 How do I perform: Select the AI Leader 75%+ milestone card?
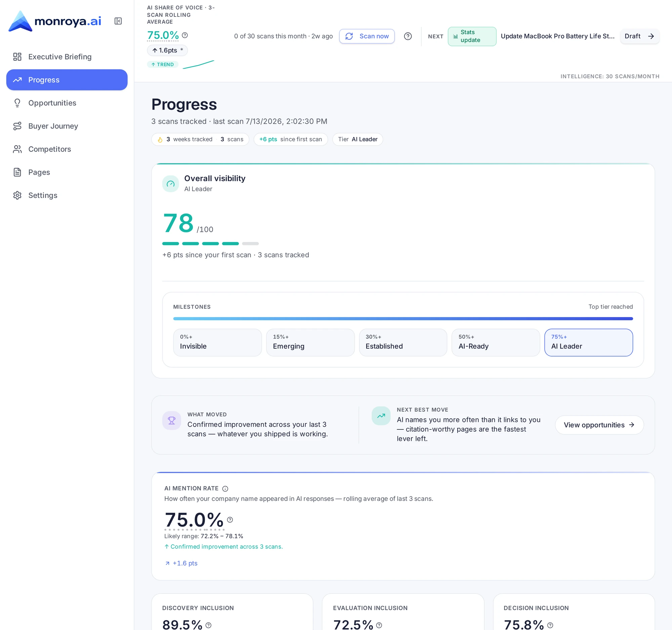coord(589,342)
